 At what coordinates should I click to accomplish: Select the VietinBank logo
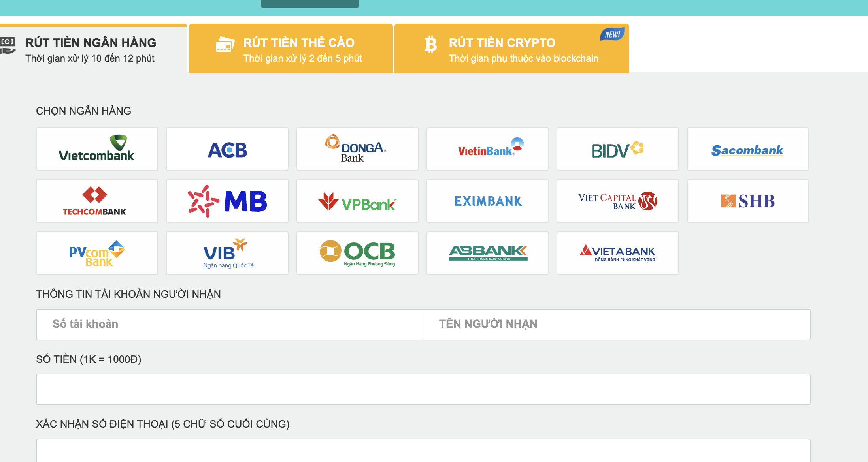point(487,149)
